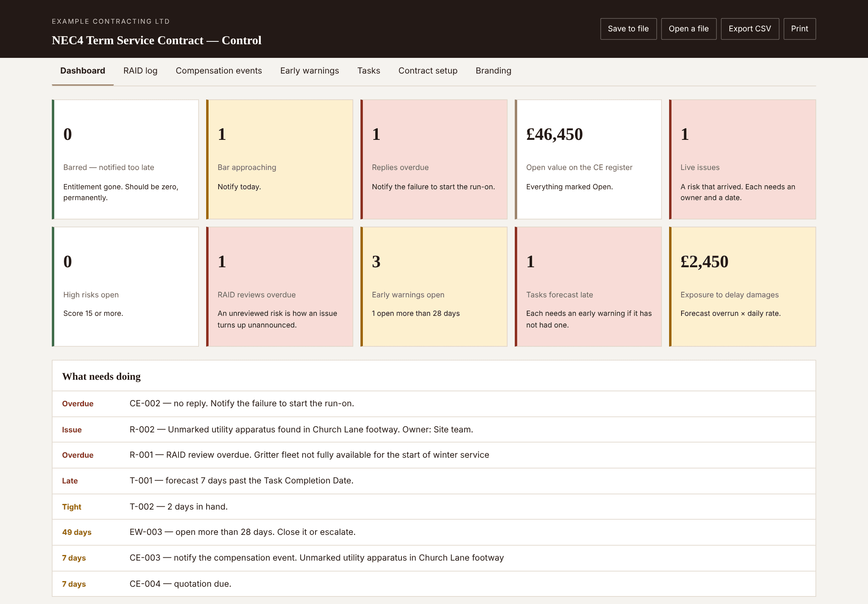Click the 'Tight' status label
Screen dimensions: 868x604
(x=72, y=507)
